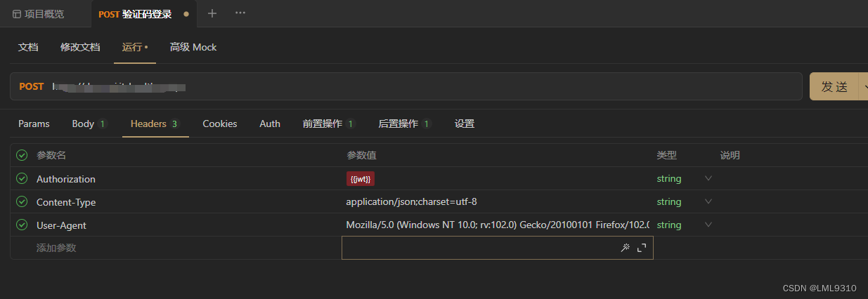Uncheck the Authorization header checkbox

point(22,178)
